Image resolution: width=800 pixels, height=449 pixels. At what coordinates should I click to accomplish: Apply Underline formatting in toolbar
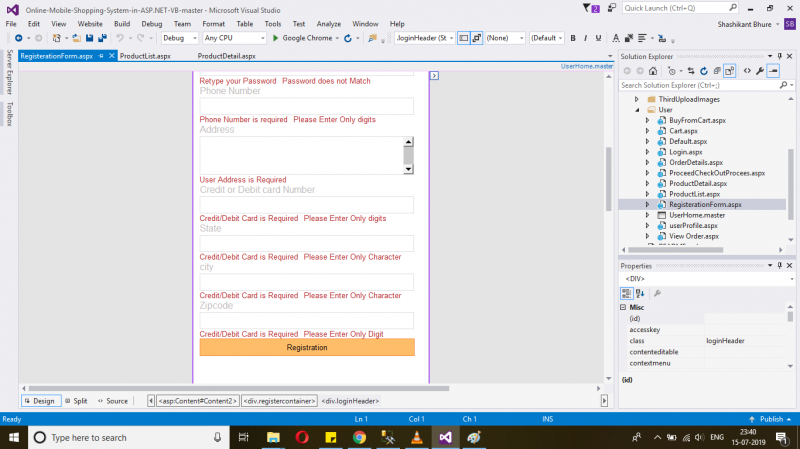(598, 38)
